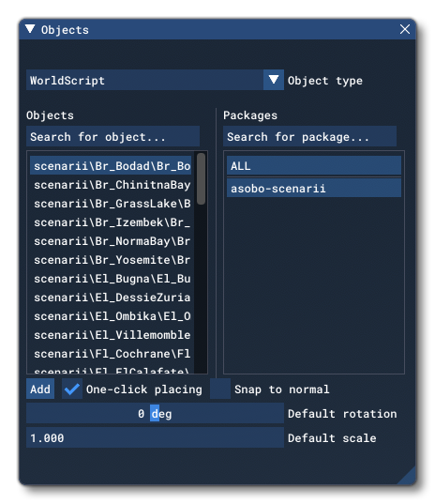Click the Add button
This screenshot has height=504, width=435.
tap(40, 389)
